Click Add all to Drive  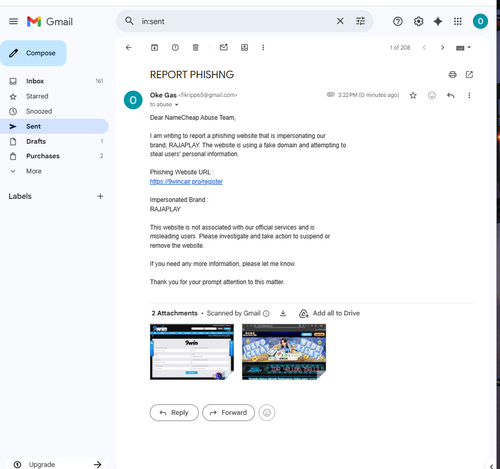pos(329,313)
